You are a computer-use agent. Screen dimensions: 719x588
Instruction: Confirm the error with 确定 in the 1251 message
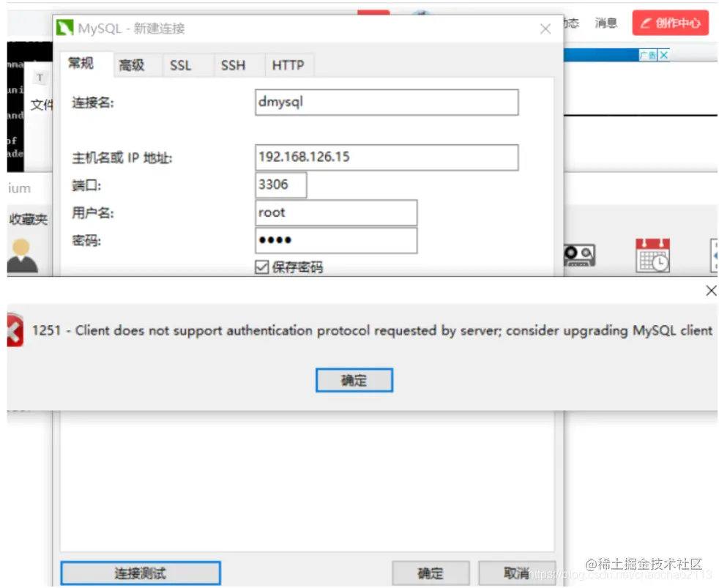(354, 380)
